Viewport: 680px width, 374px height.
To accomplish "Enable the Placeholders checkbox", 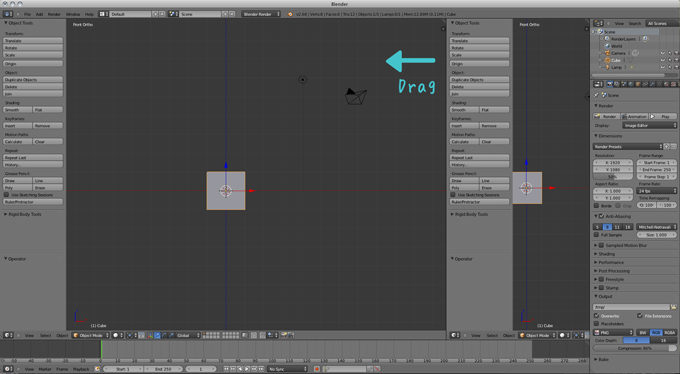I will coord(596,324).
